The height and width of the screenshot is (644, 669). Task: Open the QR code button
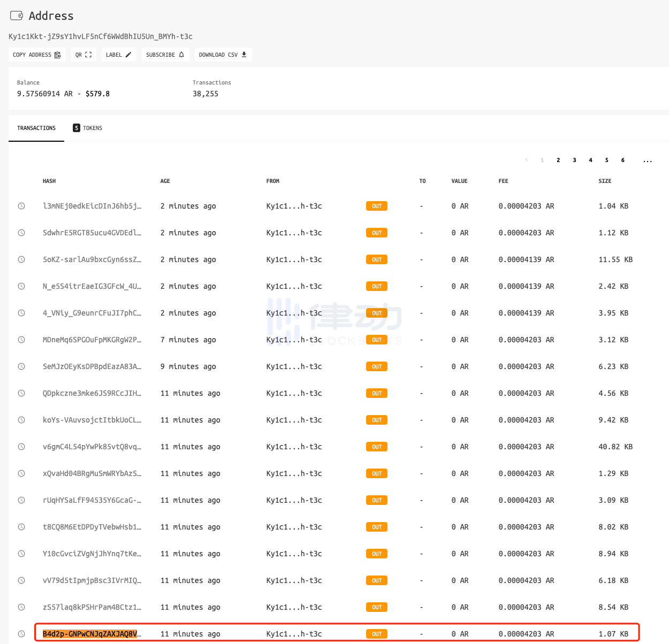pos(83,55)
